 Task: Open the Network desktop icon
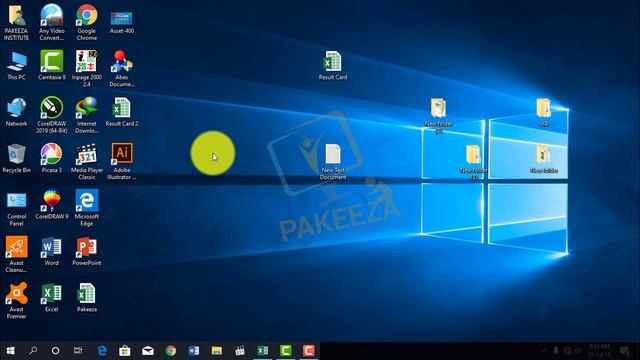(x=16, y=112)
